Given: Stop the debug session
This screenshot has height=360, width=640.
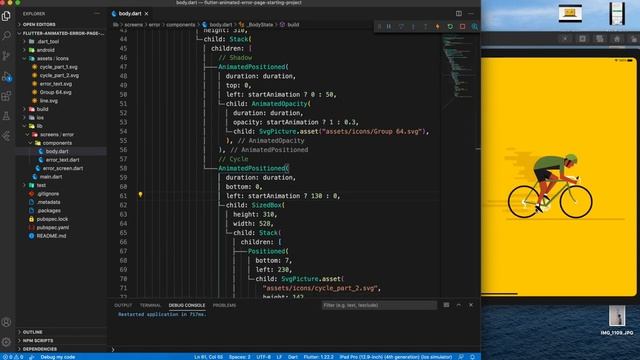Looking at the screenshot, I should [x=462, y=27].
